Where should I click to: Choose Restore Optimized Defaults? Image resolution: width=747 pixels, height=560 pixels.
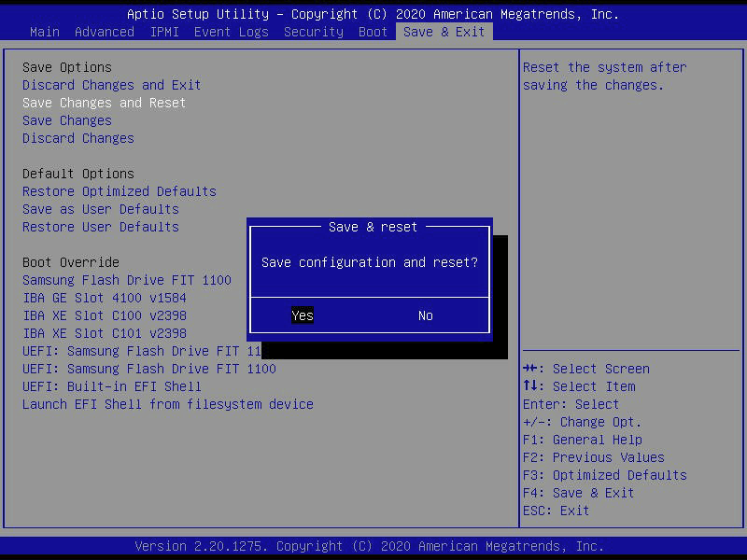coord(120,191)
